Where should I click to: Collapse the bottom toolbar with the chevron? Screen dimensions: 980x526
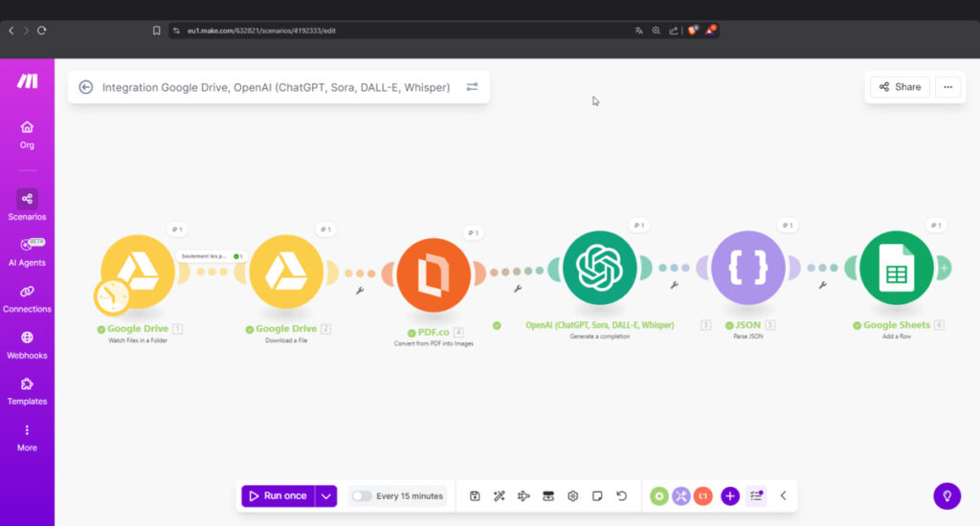coord(783,495)
